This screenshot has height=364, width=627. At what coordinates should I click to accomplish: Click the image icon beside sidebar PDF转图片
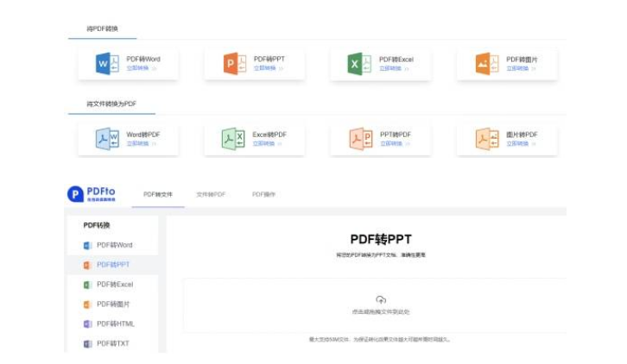pos(87,304)
